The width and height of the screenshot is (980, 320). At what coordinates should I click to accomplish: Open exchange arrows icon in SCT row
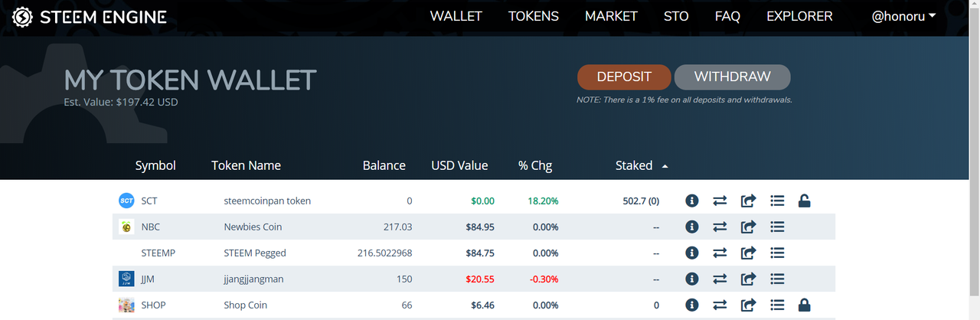coord(720,201)
